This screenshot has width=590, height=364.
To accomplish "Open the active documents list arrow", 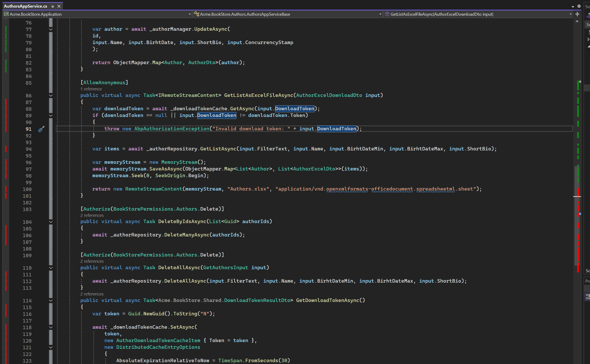I will coord(573,7).
